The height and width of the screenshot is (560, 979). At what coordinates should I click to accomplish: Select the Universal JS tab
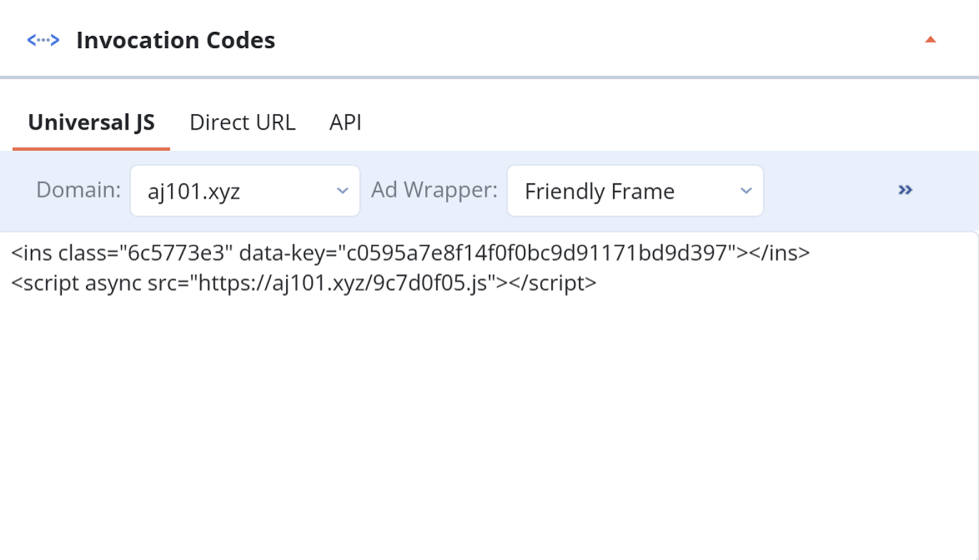click(92, 122)
